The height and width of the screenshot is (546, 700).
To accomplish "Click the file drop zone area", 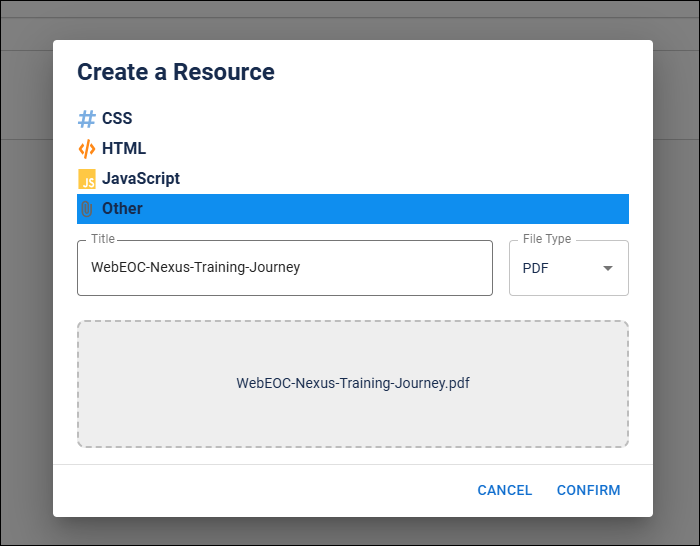I will [x=353, y=384].
